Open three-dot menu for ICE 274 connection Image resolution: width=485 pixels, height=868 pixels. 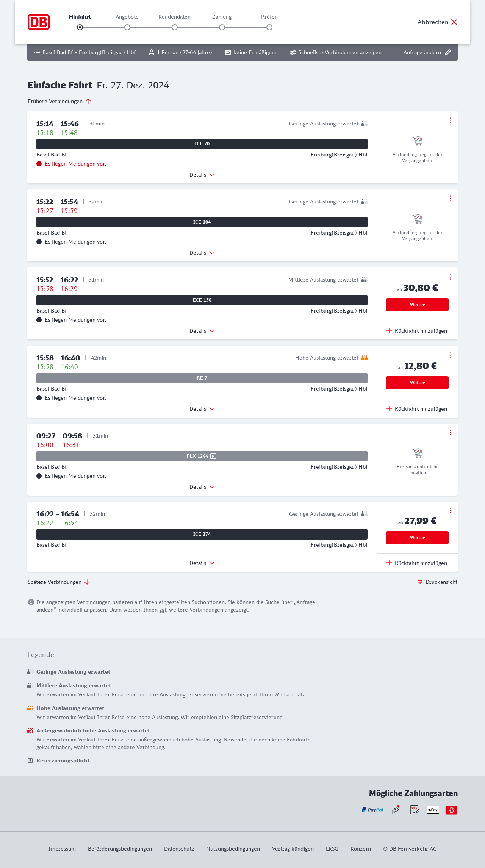point(451,510)
